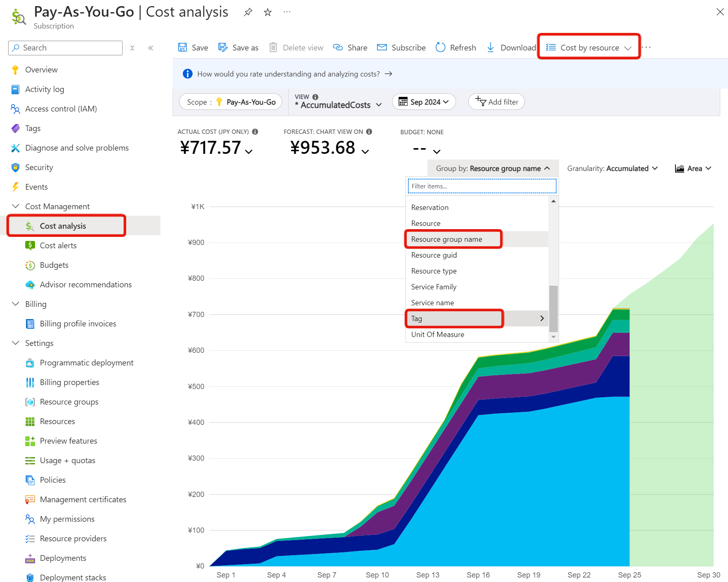Click the Subscribe envelope icon
The width and height of the screenshot is (728, 582).
[382, 48]
